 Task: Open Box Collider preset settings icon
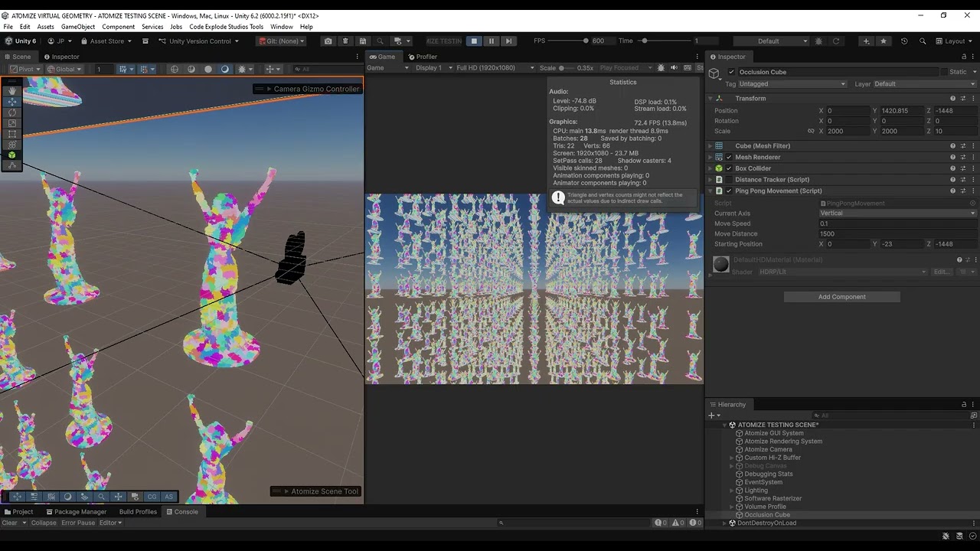pyautogui.click(x=963, y=168)
